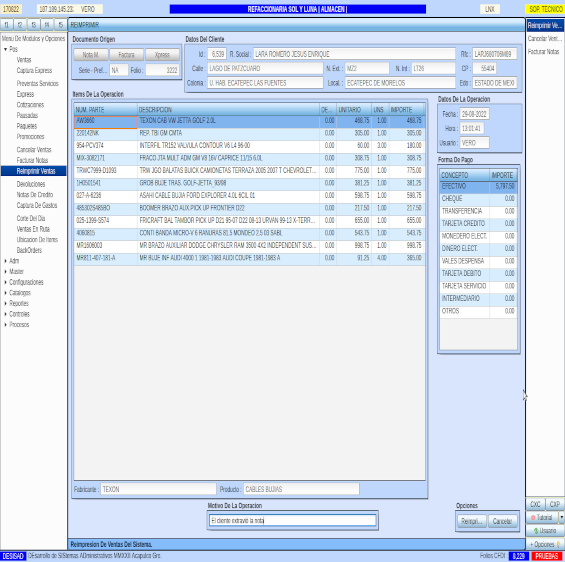The height and width of the screenshot is (562, 565).
Task: Click the DESISAD status bar label
Action: (x=13, y=556)
